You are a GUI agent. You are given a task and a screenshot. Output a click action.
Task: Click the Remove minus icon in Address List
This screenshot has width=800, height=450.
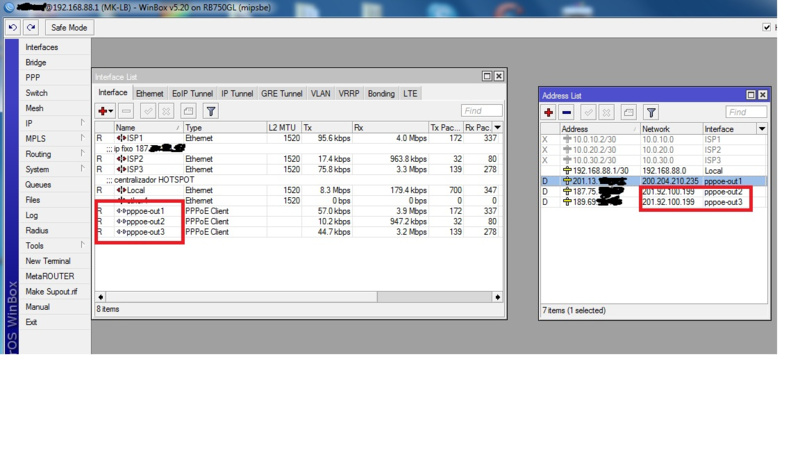click(x=566, y=112)
